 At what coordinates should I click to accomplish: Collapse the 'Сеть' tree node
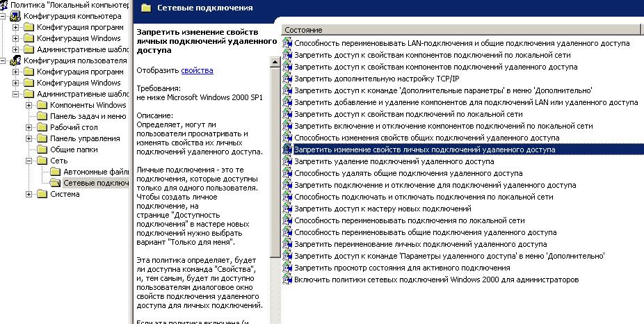click(x=29, y=161)
